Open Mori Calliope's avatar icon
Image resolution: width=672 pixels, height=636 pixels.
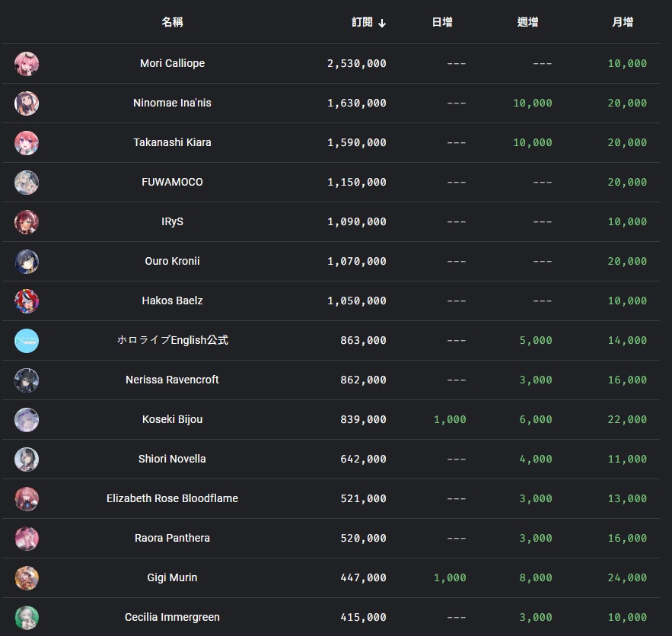(27, 64)
